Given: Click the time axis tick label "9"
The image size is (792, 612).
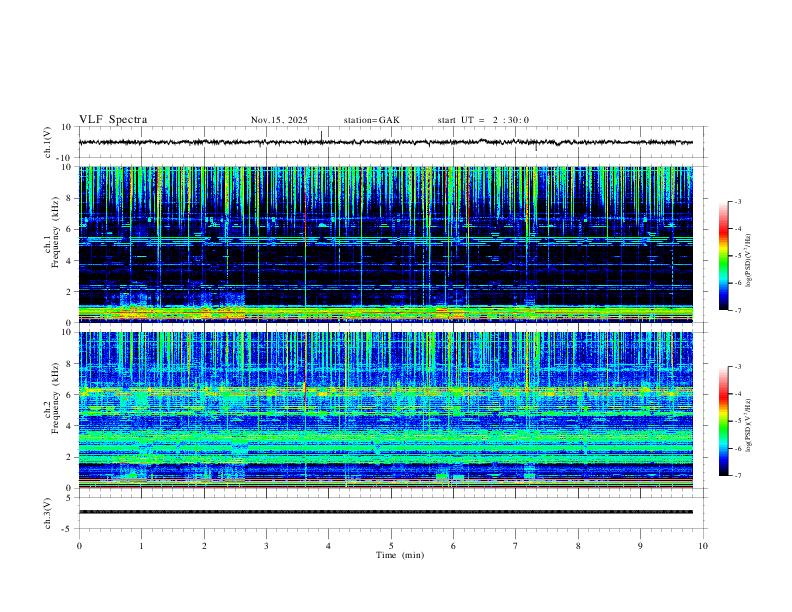Looking at the screenshot, I should 640,546.
